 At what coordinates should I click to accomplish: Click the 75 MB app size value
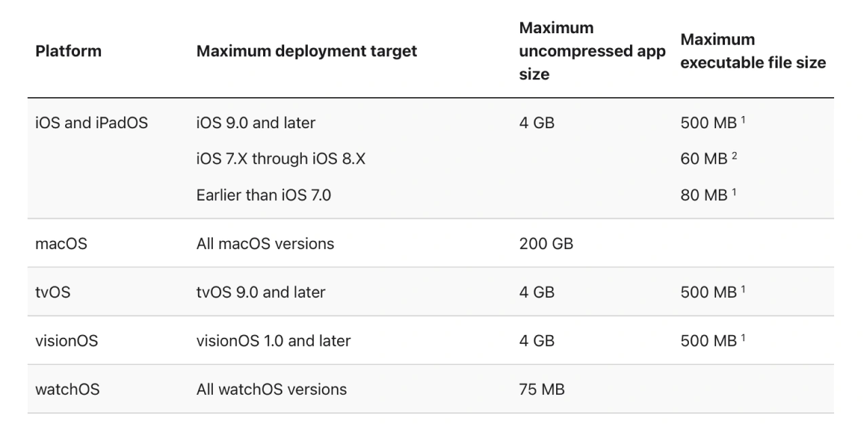(542, 389)
